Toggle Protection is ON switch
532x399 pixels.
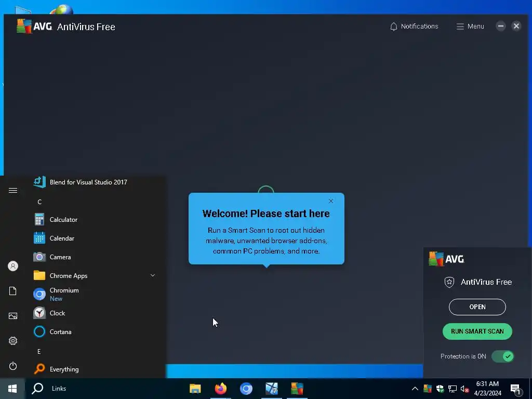click(x=503, y=356)
